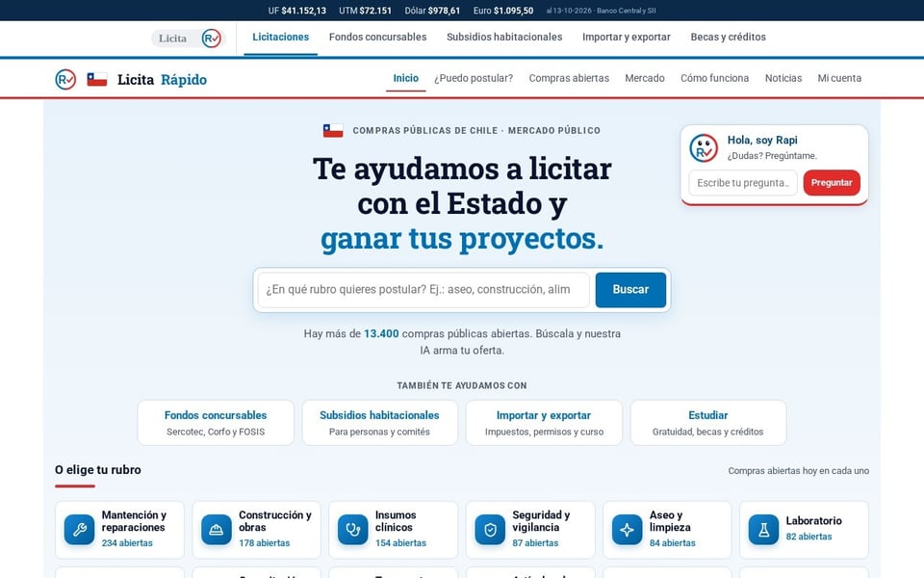Click the Licita logo badge in top bar

(189, 39)
